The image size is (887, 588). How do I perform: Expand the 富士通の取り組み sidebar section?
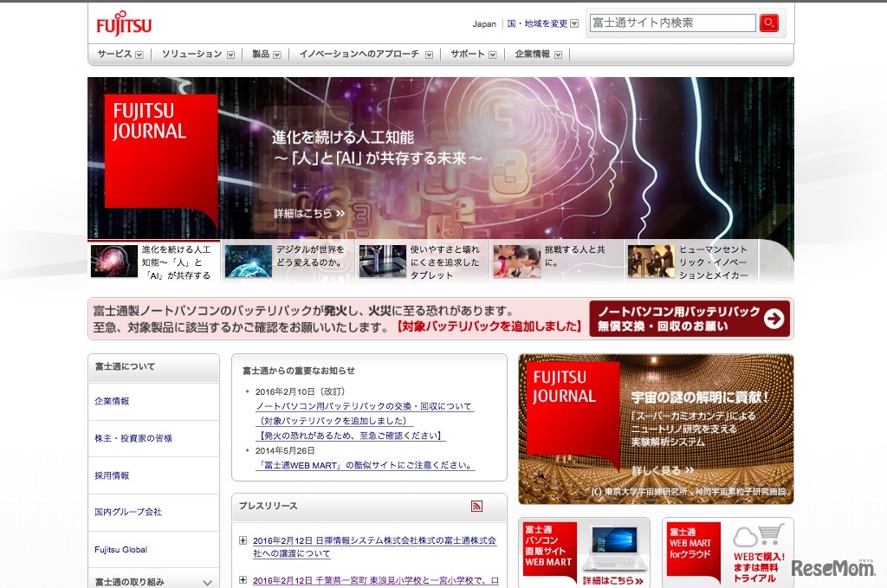coord(207,582)
